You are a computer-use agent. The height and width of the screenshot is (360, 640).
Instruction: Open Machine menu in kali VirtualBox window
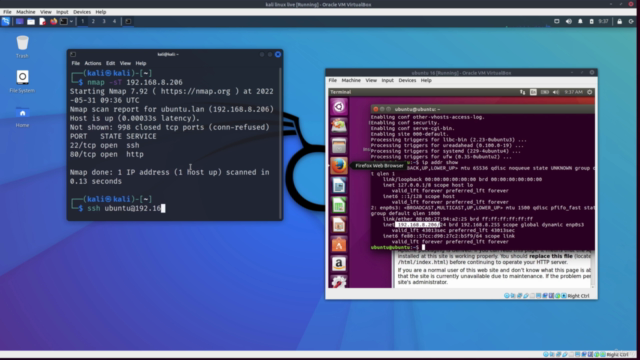(x=26, y=12)
